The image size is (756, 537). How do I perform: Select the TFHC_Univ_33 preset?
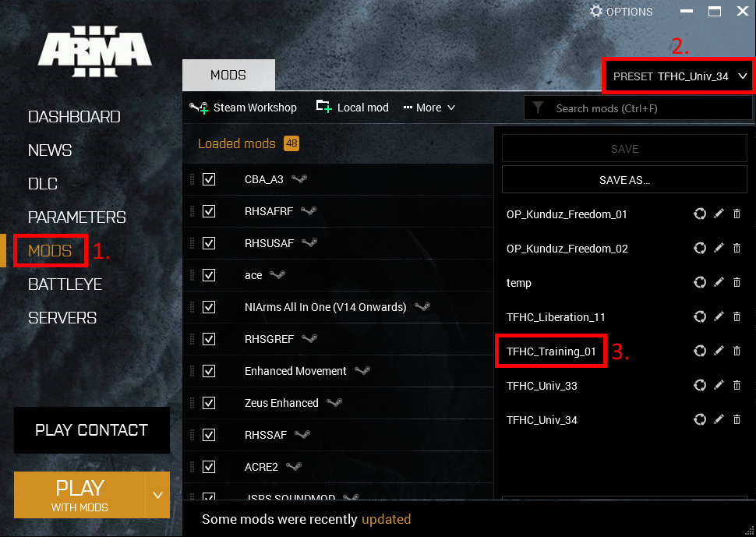coord(542,385)
